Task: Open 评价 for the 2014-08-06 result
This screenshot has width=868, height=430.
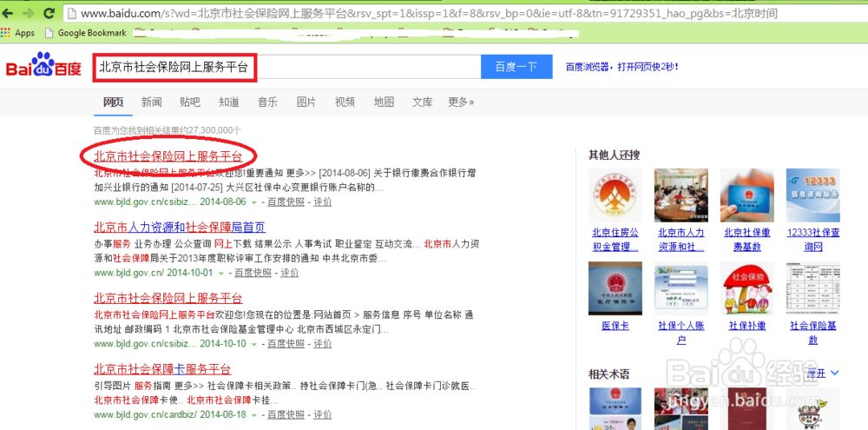Action: pyautogui.click(x=323, y=202)
